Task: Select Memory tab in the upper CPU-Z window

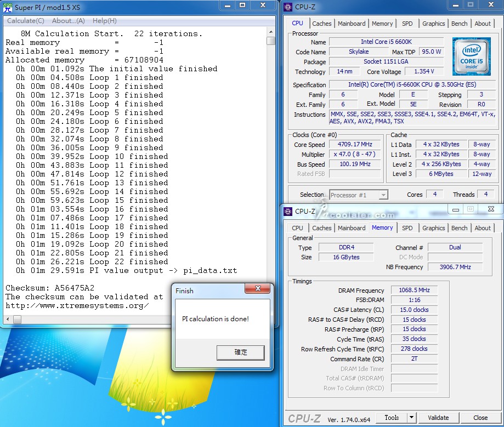Action: coord(382,24)
